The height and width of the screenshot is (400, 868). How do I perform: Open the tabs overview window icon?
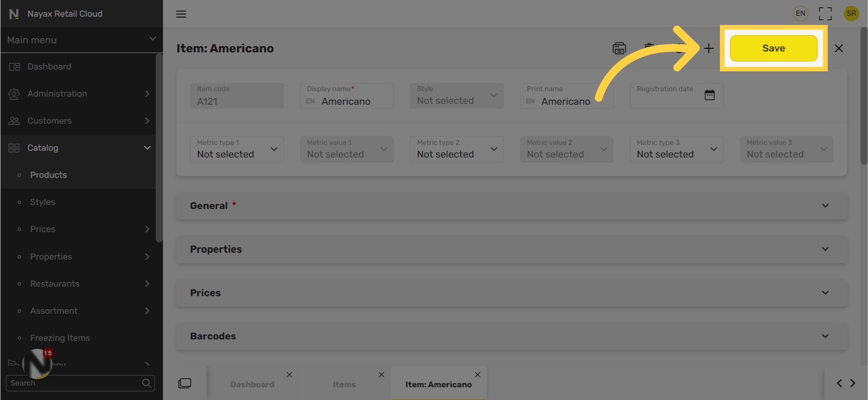[185, 383]
